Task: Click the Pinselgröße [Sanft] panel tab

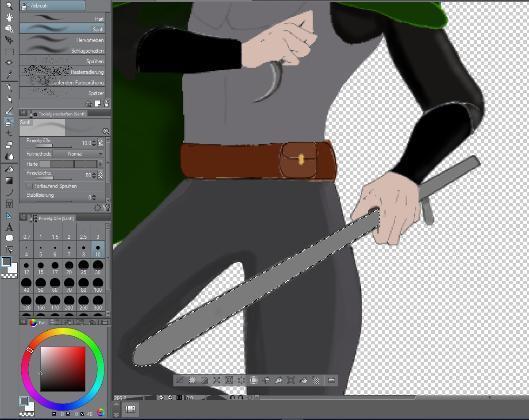Action: pos(53,218)
